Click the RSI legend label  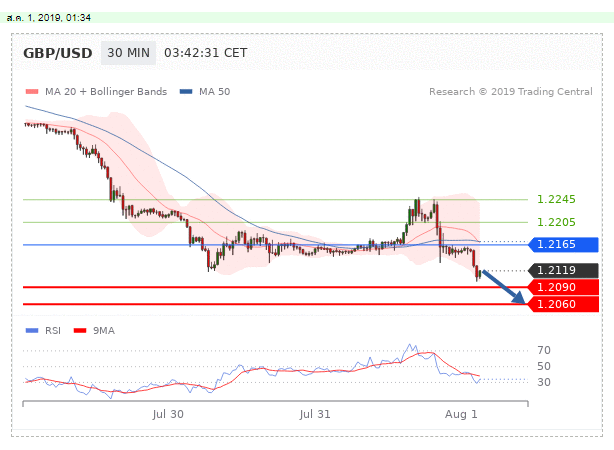tap(53, 331)
